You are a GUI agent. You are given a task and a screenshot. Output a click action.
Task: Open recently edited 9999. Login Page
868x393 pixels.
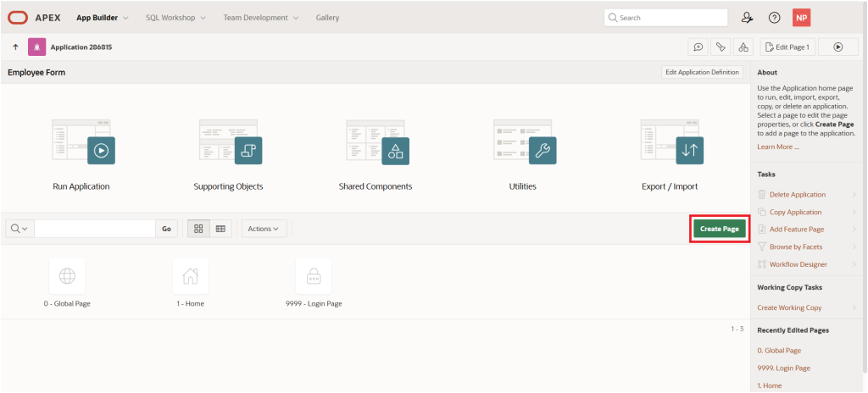click(x=783, y=368)
